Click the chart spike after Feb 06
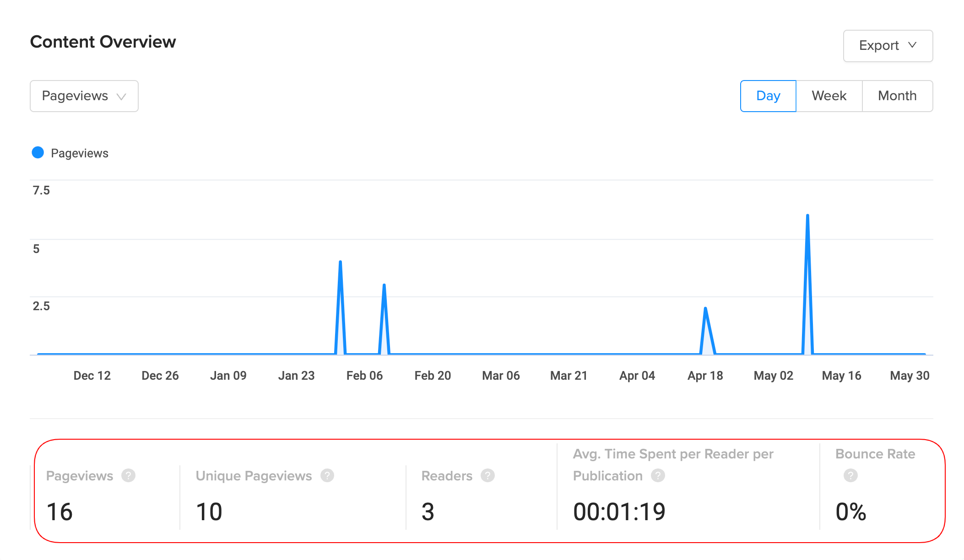The height and width of the screenshot is (560, 964). point(384,286)
